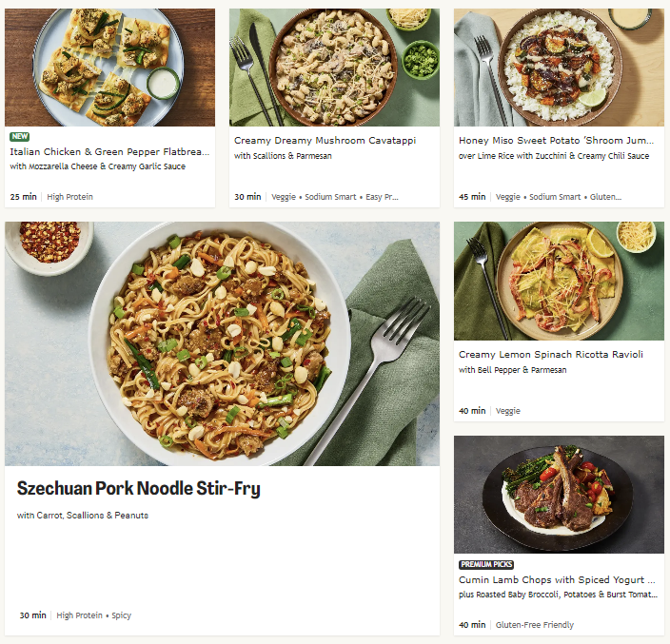Click 'with Bell Pepper & Parmesan' subtitle
This screenshot has height=644, width=670.
click(512, 370)
